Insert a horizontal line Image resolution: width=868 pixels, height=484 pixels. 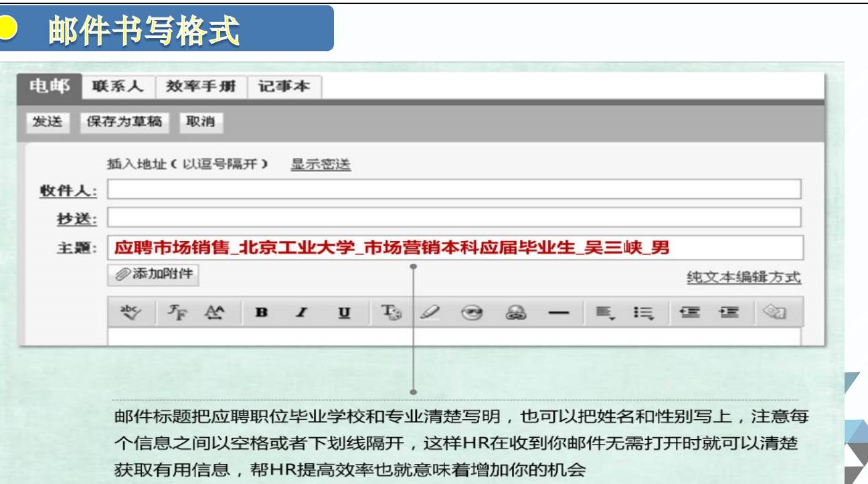pyautogui.click(x=558, y=313)
